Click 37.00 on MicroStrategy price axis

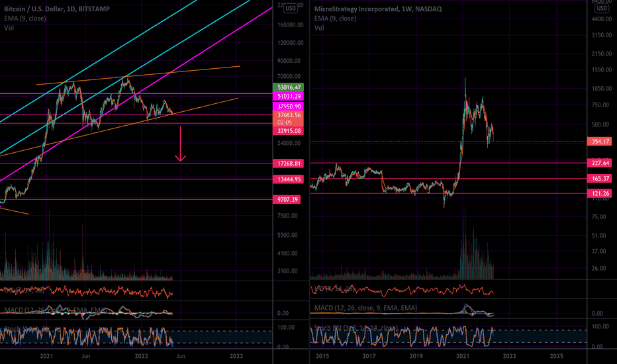click(598, 251)
